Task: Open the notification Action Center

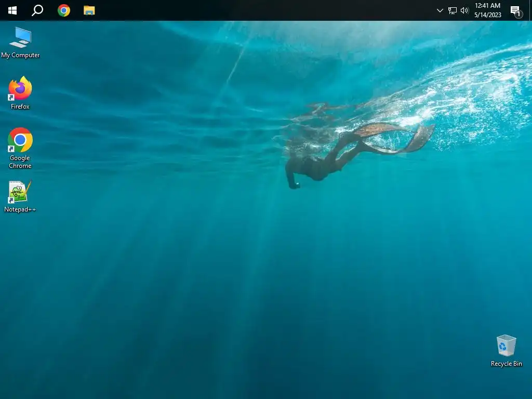Action: click(x=516, y=11)
